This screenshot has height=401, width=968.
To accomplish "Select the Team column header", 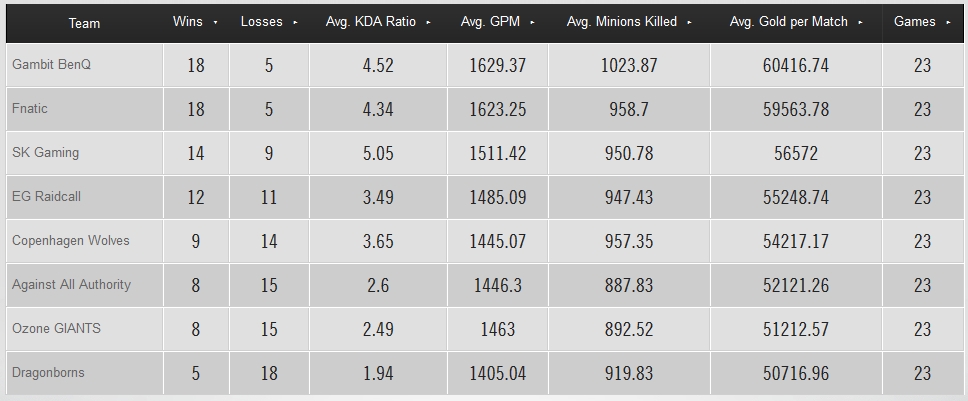I will pyautogui.click(x=84, y=23).
